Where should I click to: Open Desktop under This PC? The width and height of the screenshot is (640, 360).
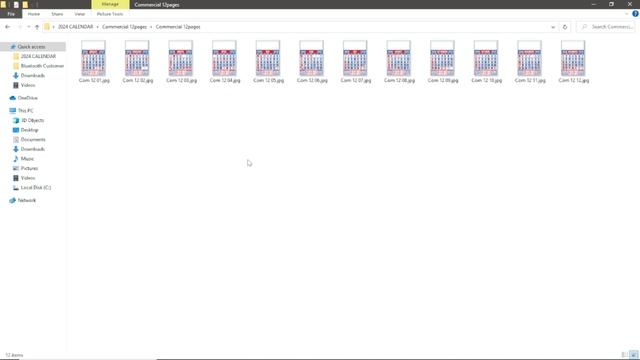(29, 130)
